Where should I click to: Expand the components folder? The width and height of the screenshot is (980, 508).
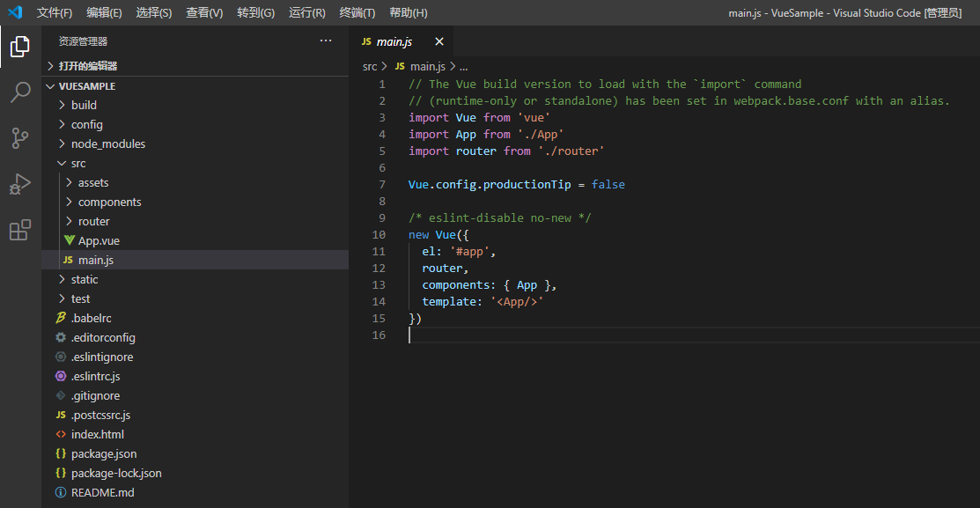point(70,202)
